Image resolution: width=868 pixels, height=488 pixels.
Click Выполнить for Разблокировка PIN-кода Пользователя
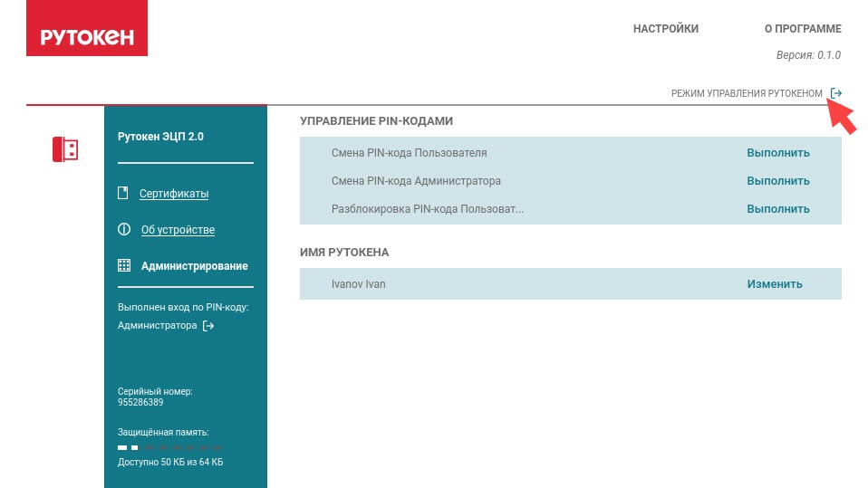point(777,209)
